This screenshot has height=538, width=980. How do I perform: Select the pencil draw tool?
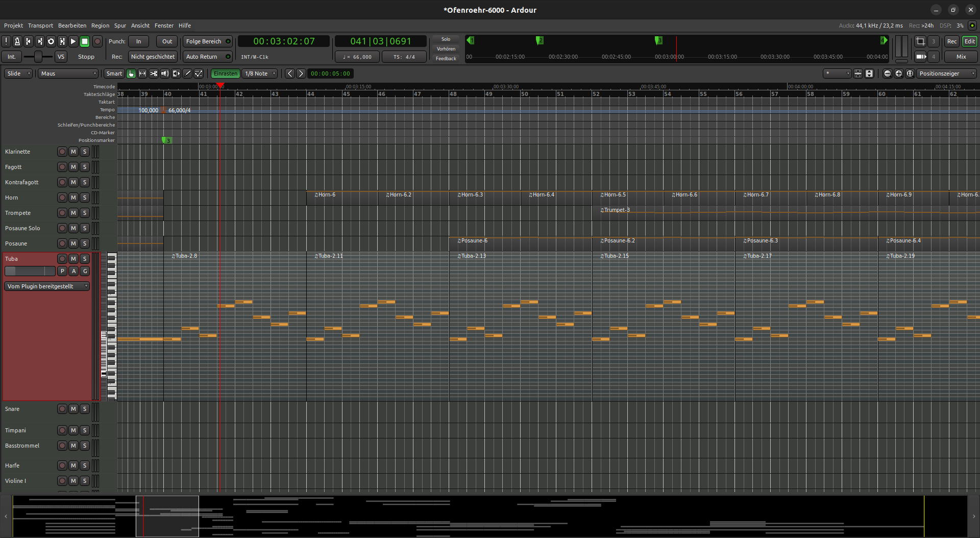tap(187, 74)
